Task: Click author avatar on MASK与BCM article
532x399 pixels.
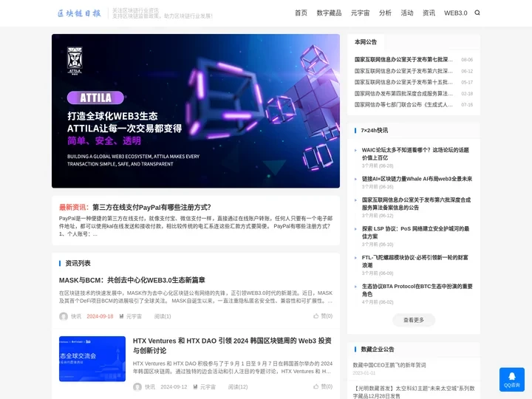Action: point(64,316)
